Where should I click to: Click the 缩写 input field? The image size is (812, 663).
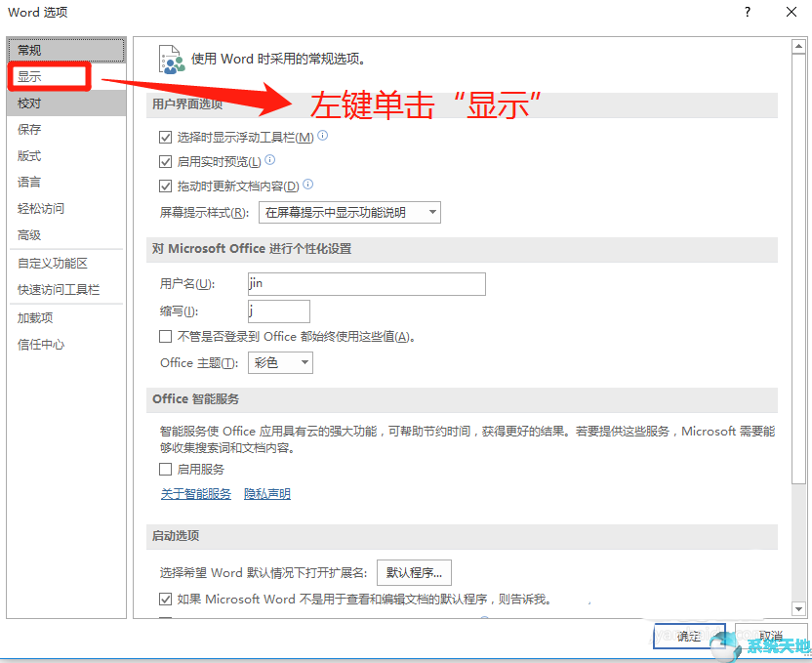pos(279,311)
